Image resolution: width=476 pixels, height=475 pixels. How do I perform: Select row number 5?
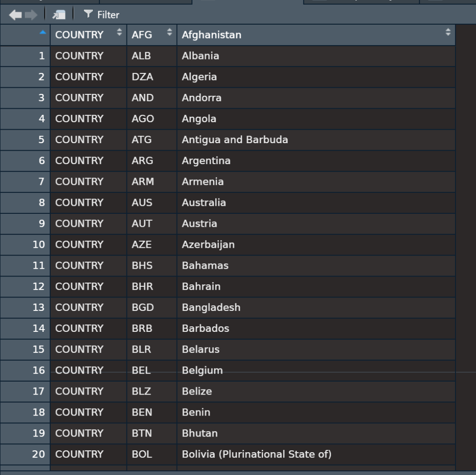[x=25, y=139]
